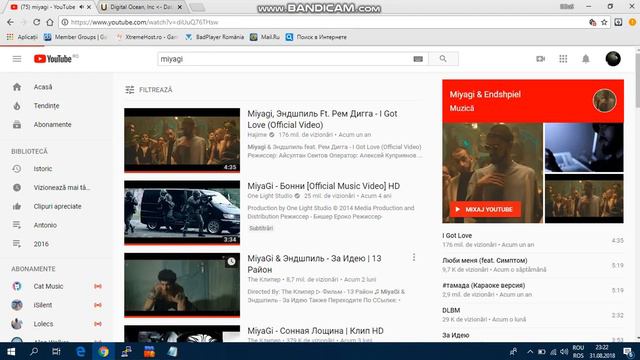Open the One Light Studio channel link
The width and height of the screenshot is (640, 360).
[x=270, y=196]
